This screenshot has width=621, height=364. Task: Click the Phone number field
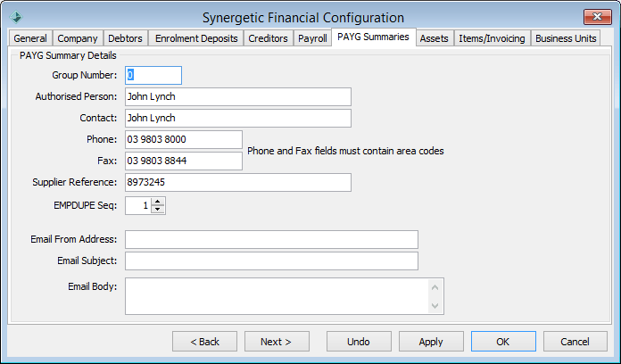(184, 139)
